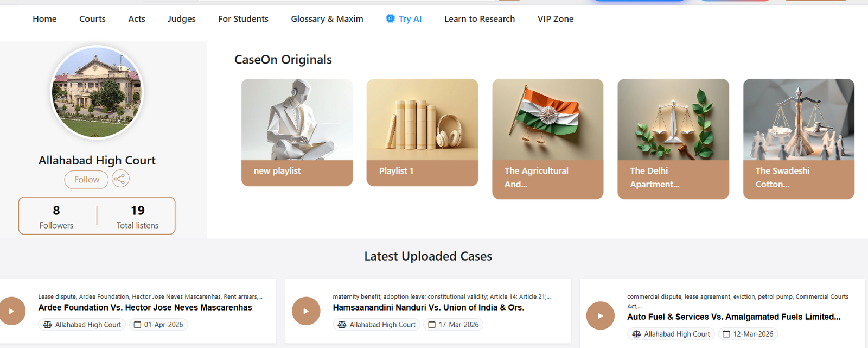
Task: Click the share icon beside Follow
Action: pyautogui.click(x=120, y=179)
